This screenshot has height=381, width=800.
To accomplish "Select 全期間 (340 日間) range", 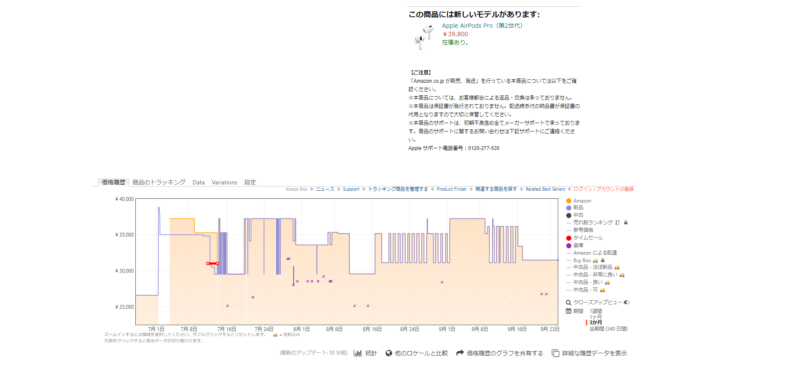I will 609,329.
